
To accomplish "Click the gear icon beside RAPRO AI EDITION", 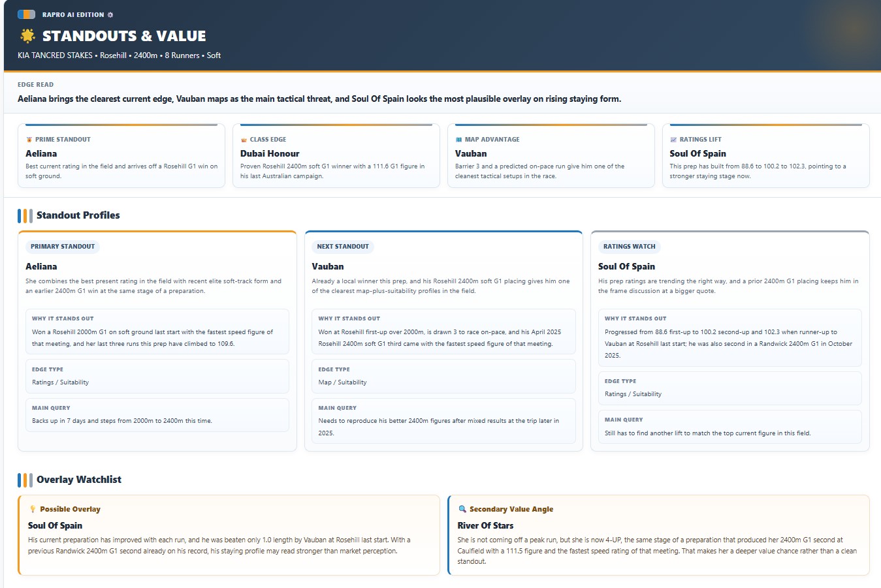I will pos(110,15).
